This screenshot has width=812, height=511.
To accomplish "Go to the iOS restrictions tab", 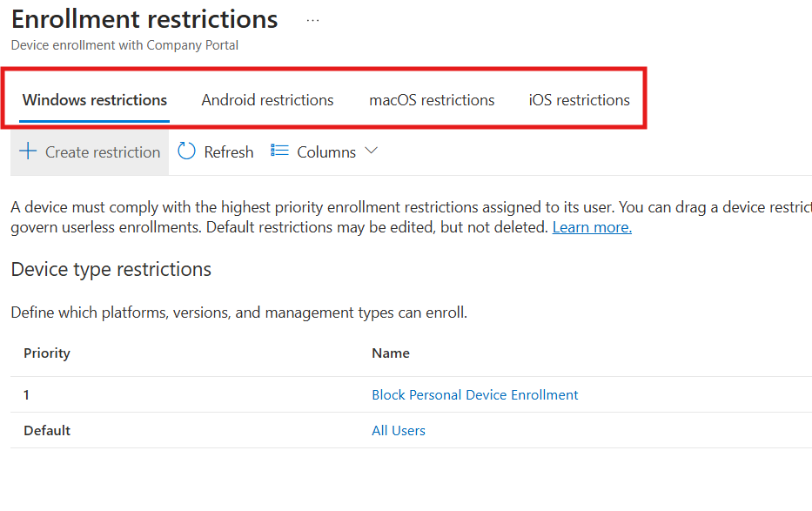I will (579, 100).
